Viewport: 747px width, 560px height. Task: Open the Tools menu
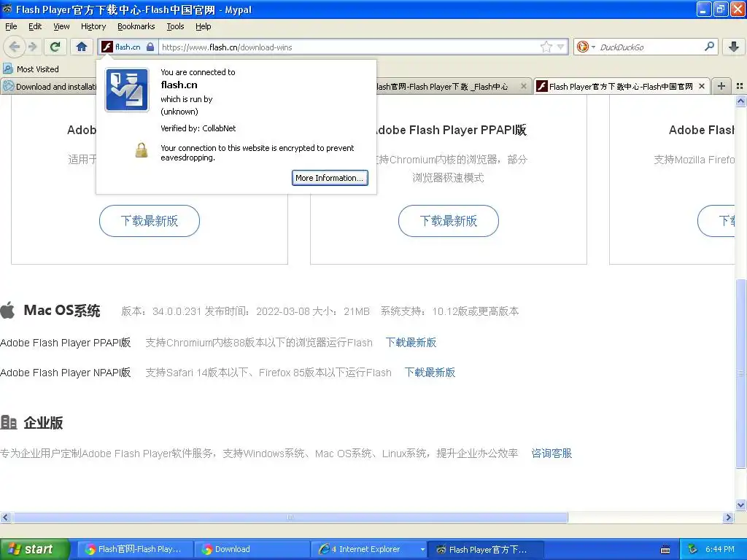(175, 26)
